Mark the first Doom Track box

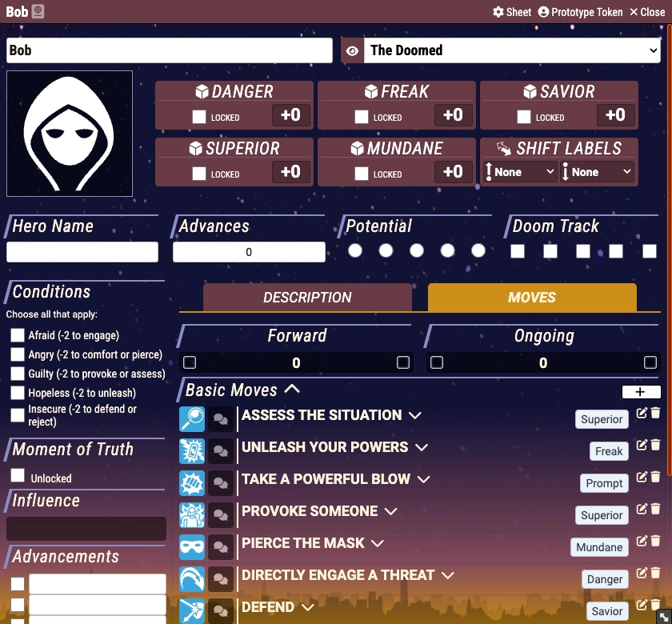coord(518,251)
